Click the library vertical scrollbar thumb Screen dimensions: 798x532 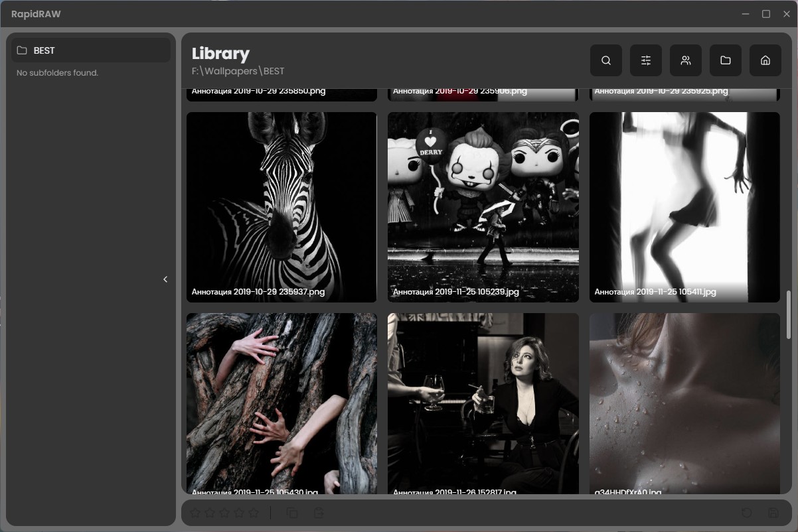coord(788,314)
